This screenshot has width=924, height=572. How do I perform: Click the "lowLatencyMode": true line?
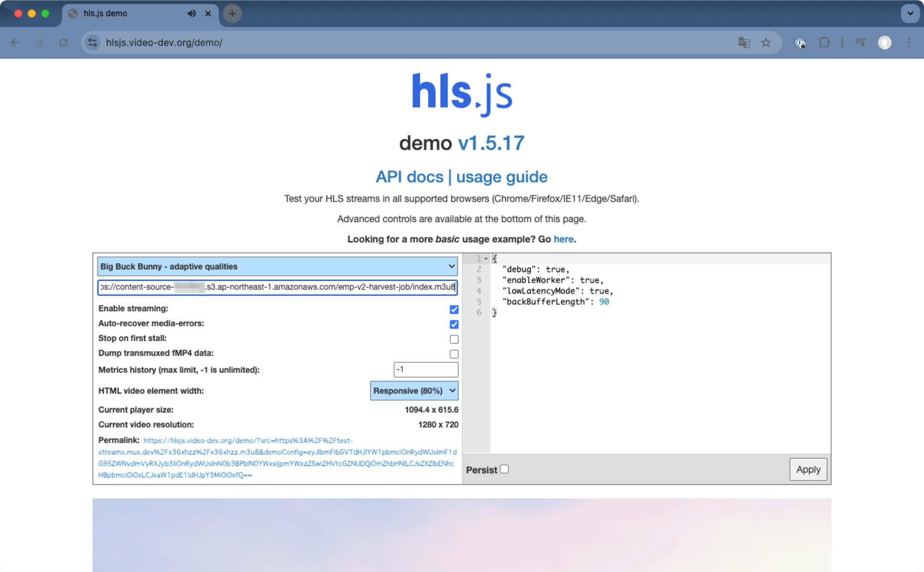click(x=558, y=291)
